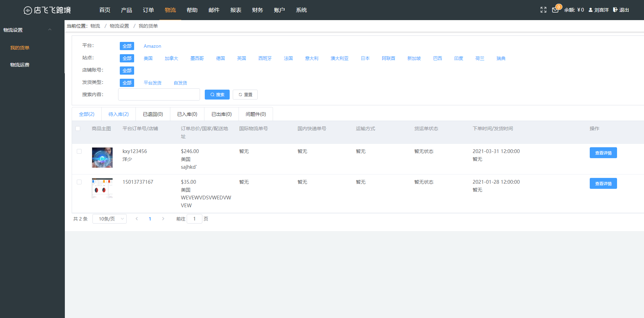The image size is (644, 318).
Task: Click the 店飞飞跨境 logo icon
Action: tap(28, 10)
